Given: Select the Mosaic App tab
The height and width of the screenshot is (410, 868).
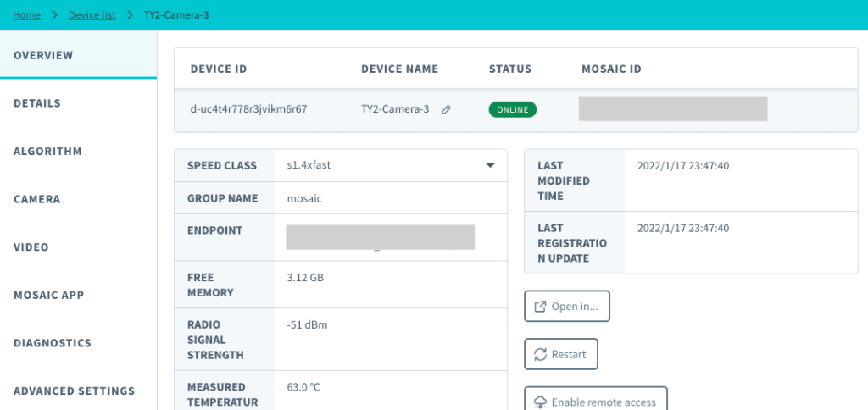Looking at the screenshot, I should click(49, 296).
